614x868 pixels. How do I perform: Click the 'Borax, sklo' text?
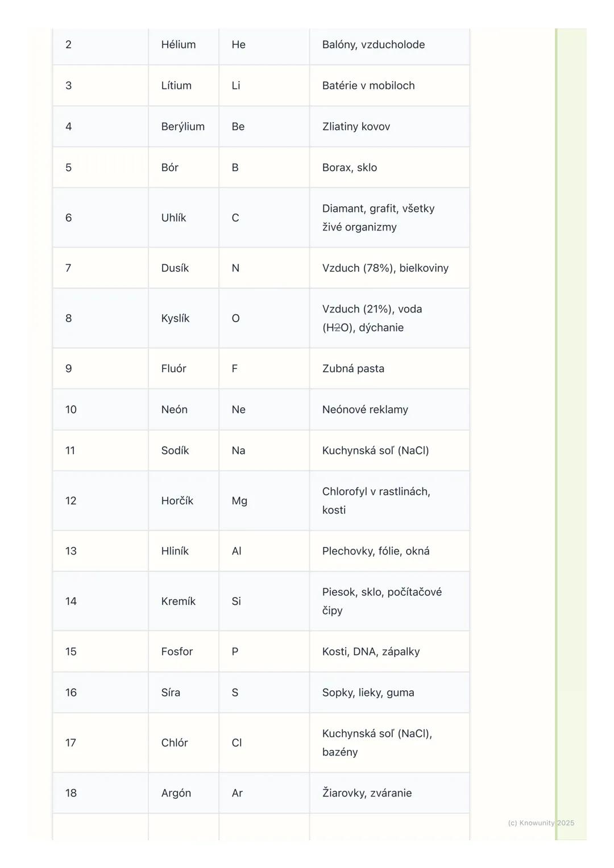[350, 168]
